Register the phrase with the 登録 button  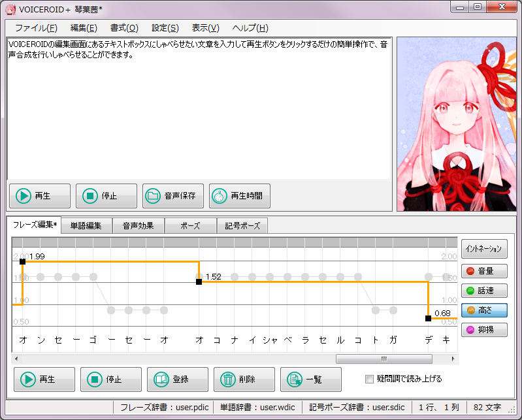[178, 379]
